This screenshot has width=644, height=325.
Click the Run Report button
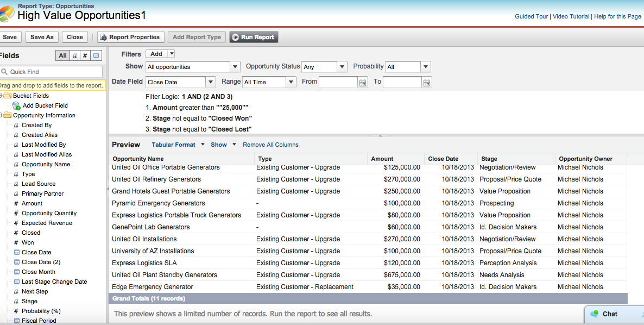coord(254,37)
